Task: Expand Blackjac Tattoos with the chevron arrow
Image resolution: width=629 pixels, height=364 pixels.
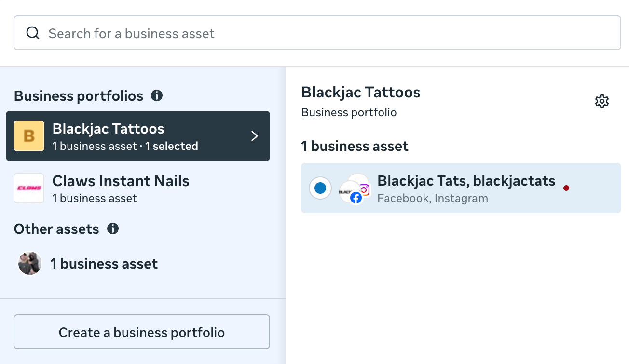Action: [255, 136]
